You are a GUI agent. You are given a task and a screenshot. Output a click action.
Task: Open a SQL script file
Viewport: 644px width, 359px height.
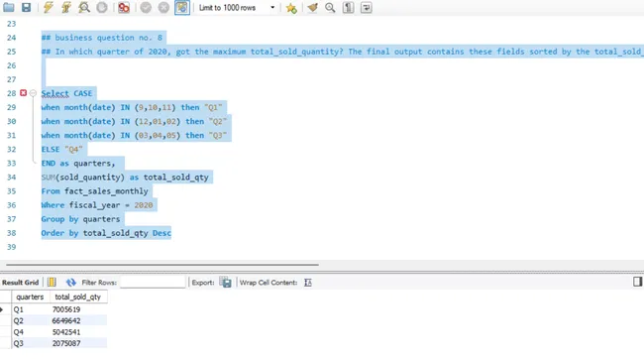coord(9,7)
